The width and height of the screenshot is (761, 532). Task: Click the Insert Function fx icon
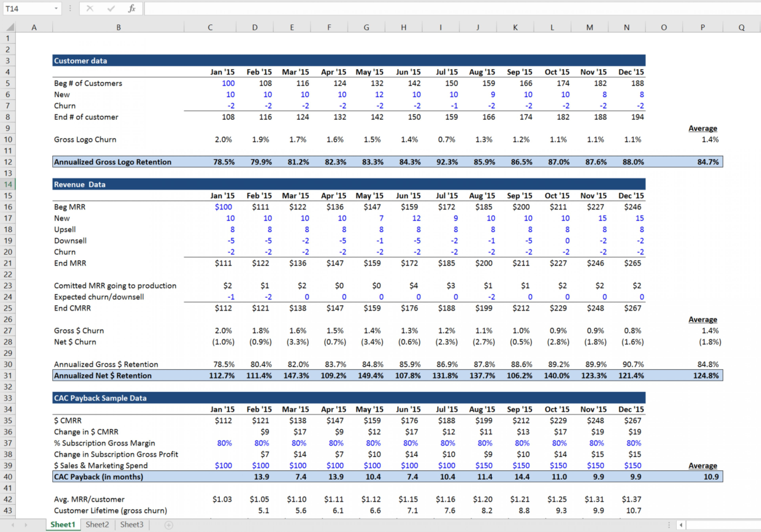(x=132, y=9)
